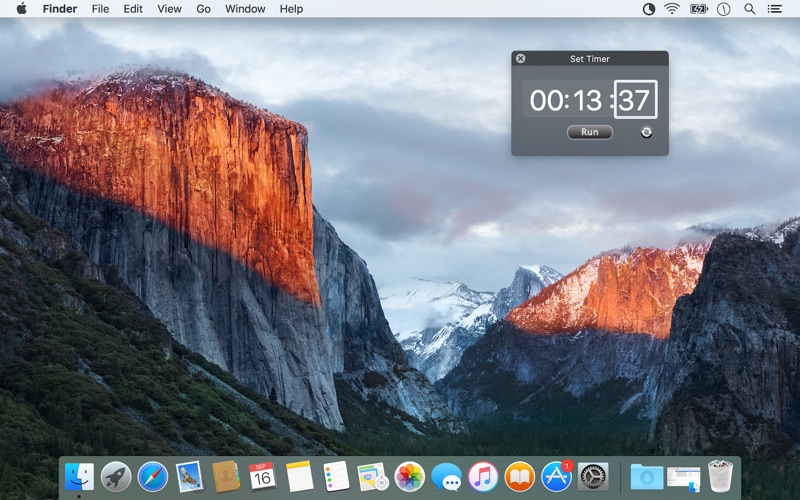Open Spotlight search magnifier
800x500 pixels.
pos(749,9)
